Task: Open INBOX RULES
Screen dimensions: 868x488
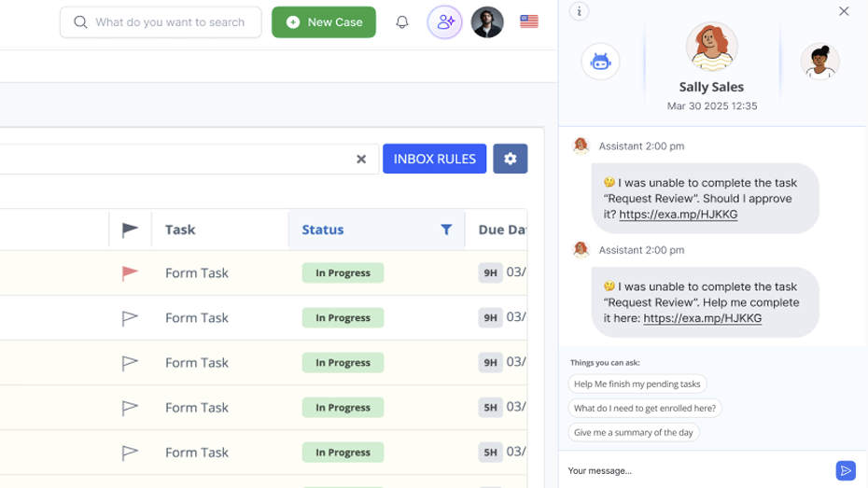Action: 435,159
